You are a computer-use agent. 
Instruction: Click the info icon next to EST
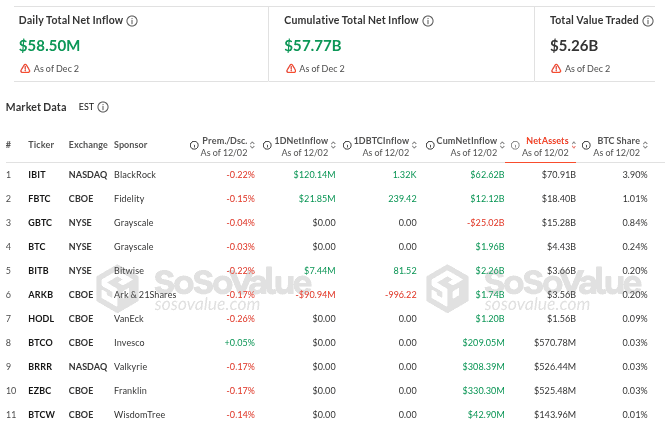[x=103, y=107]
